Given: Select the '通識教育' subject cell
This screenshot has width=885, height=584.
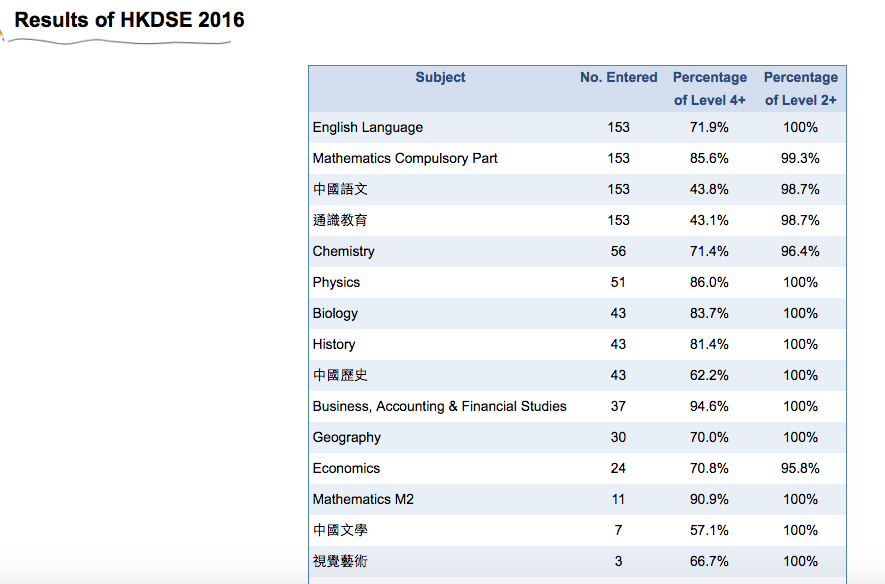Looking at the screenshot, I should pyautogui.click(x=340, y=220).
